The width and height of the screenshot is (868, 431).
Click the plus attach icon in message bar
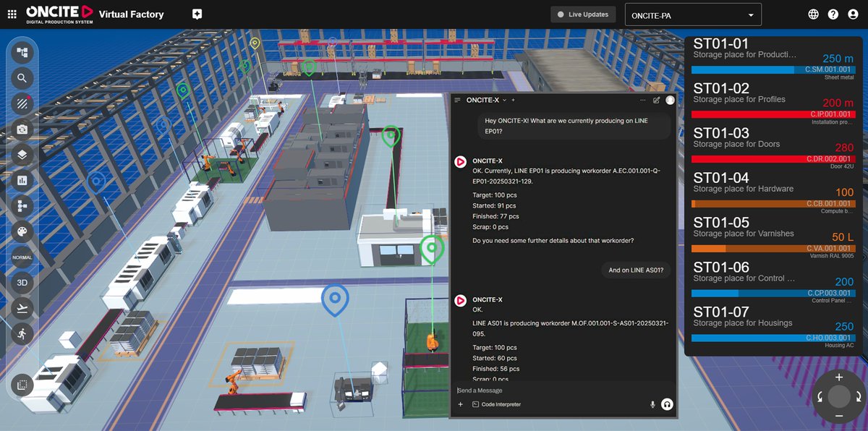pyautogui.click(x=460, y=404)
